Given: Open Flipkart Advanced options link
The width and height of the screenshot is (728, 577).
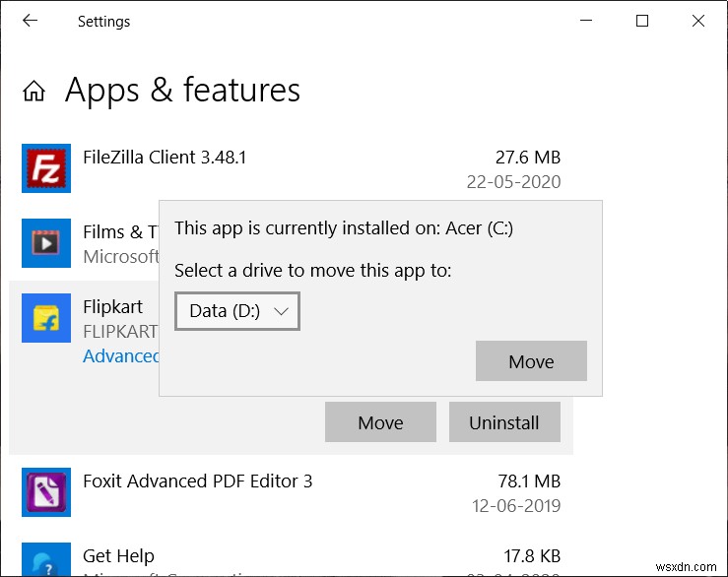Looking at the screenshot, I should (x=121, y=356).
